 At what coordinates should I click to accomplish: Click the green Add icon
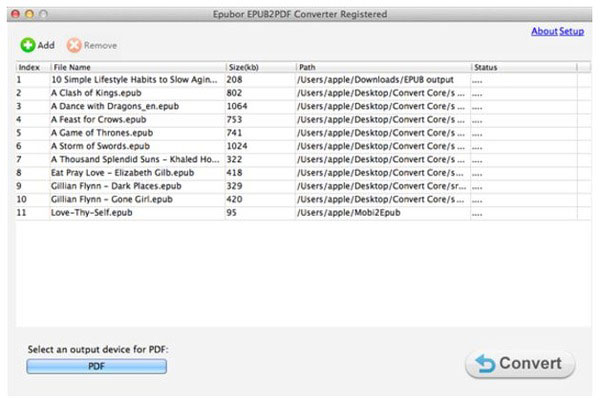(28, 45)
